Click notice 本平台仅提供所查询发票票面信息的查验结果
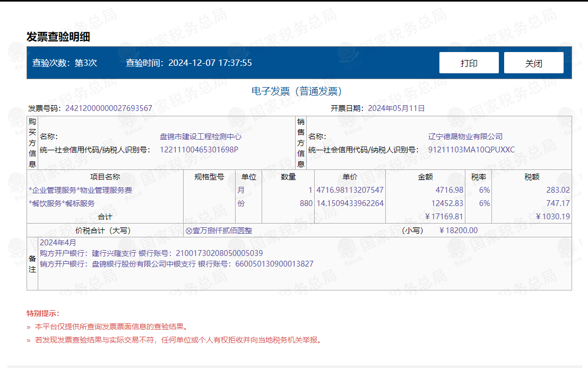 click(x=111, y=327)
